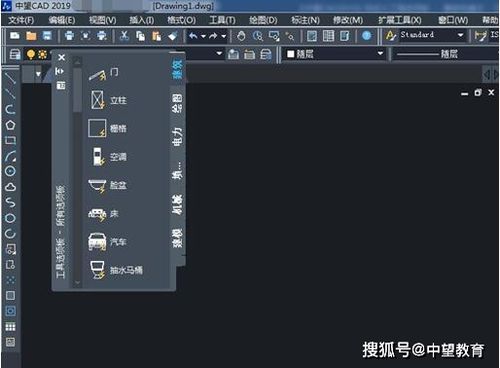
Task: Select the Realtime Zoom tool
Action: (257, 36)
